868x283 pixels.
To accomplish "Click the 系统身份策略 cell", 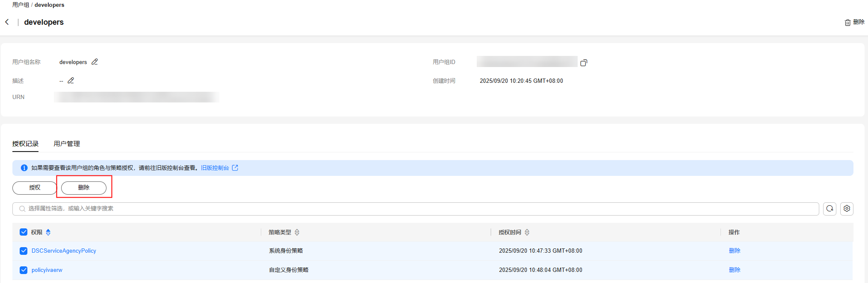I will (x=286, y=251).
